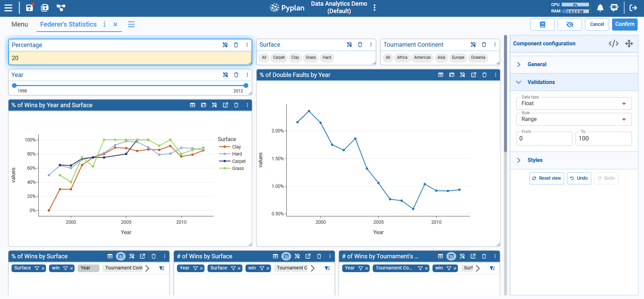Open % of Double Faults chart in new window
This screenshot has width=644, height=299.
tap(473, 75)
